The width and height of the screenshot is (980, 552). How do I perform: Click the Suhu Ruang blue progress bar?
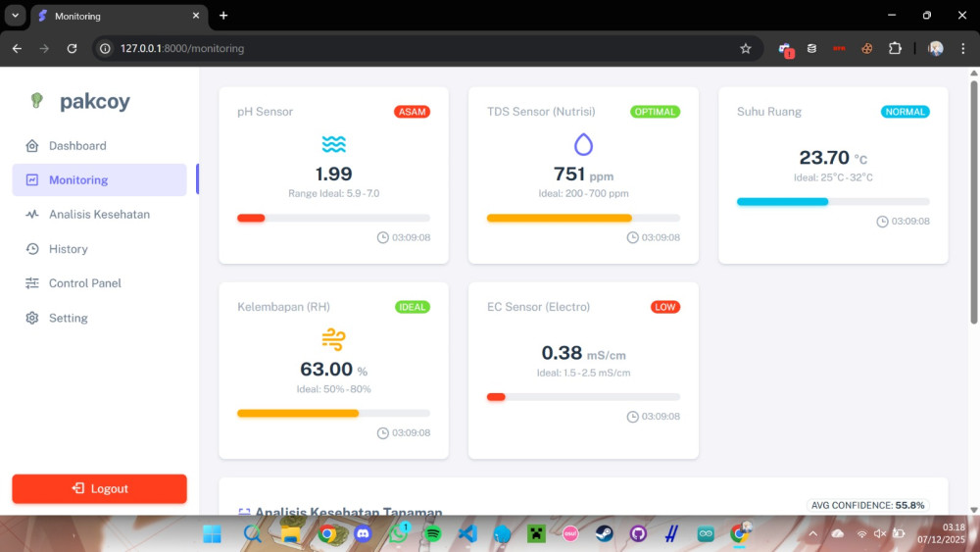point(782,202)
